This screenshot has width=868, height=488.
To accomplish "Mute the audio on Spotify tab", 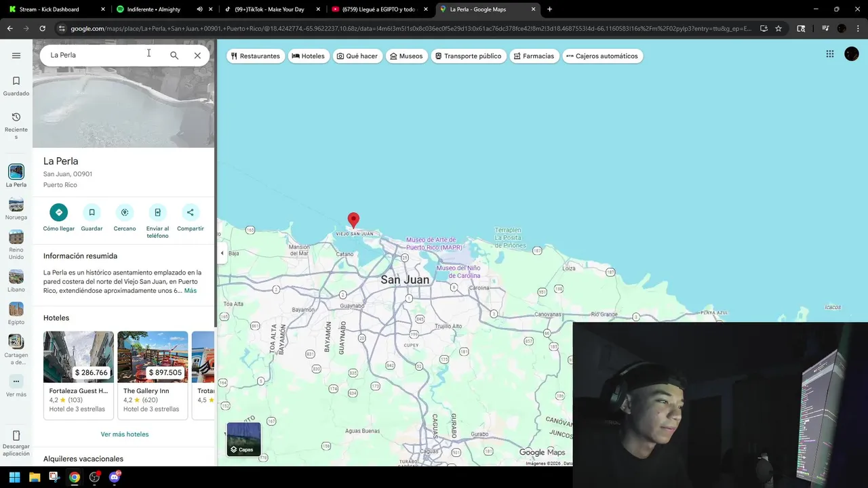I will 199,9.
